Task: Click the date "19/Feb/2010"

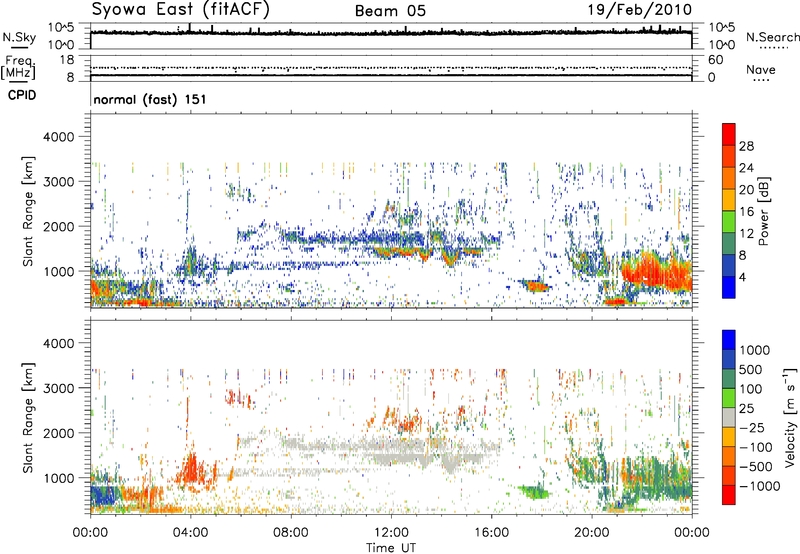Action: click(x=640, y=10)
